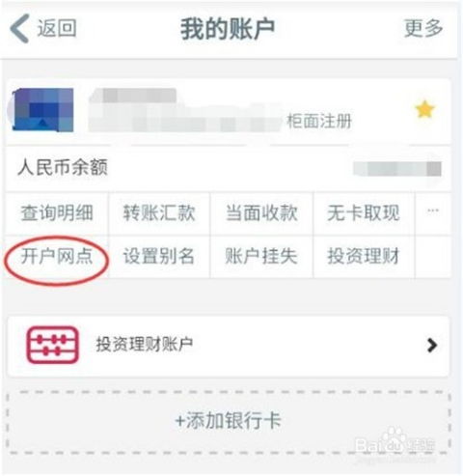Tap the back arrow icon
The image size is (463, 476).
coord(19,28)
